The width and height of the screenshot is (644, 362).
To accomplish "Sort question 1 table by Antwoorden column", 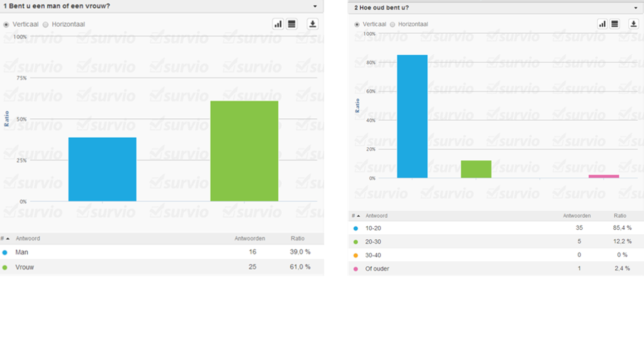I will (x=250, y=239).
